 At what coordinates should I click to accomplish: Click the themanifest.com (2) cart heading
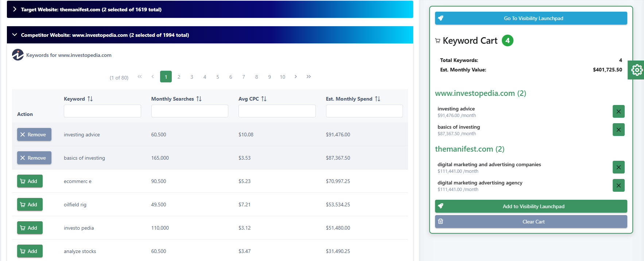[x=470, y=149]
